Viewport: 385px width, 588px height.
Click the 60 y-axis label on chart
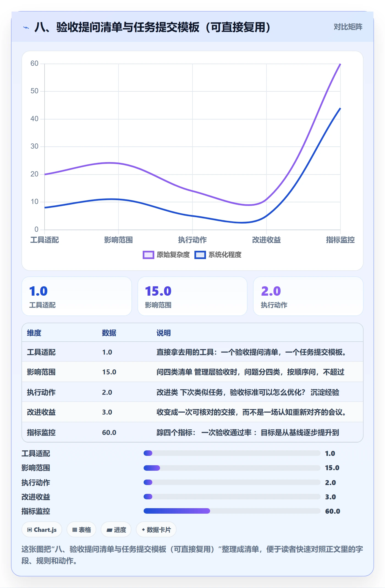[34, 64]
